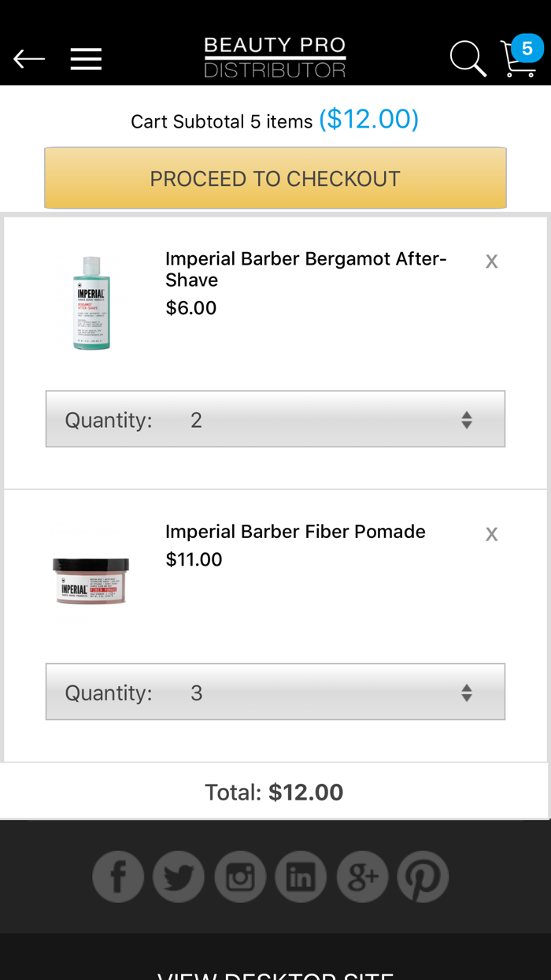This screenshot has width=551, height=980.
Task: Click the back arrow icon
Action: [29, 58]
